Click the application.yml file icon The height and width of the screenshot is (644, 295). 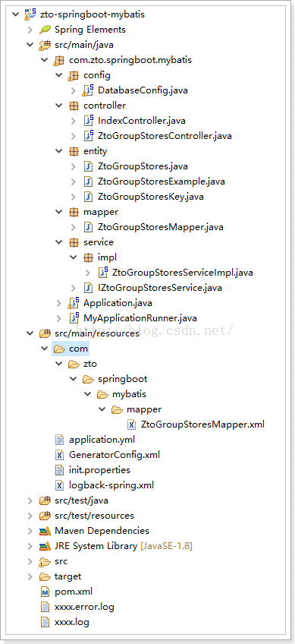(60, 440)
